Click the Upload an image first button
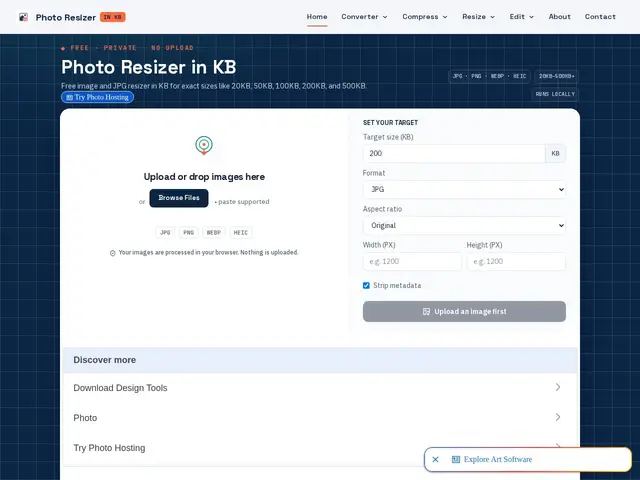This screenshot has height=480, width=640. (x=464, y=311)
